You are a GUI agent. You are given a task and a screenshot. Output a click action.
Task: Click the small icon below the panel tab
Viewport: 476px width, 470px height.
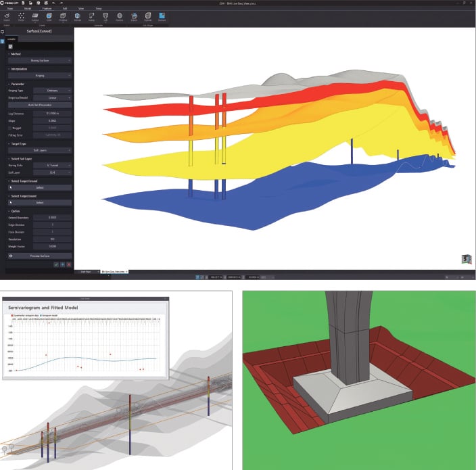(10, 47)
